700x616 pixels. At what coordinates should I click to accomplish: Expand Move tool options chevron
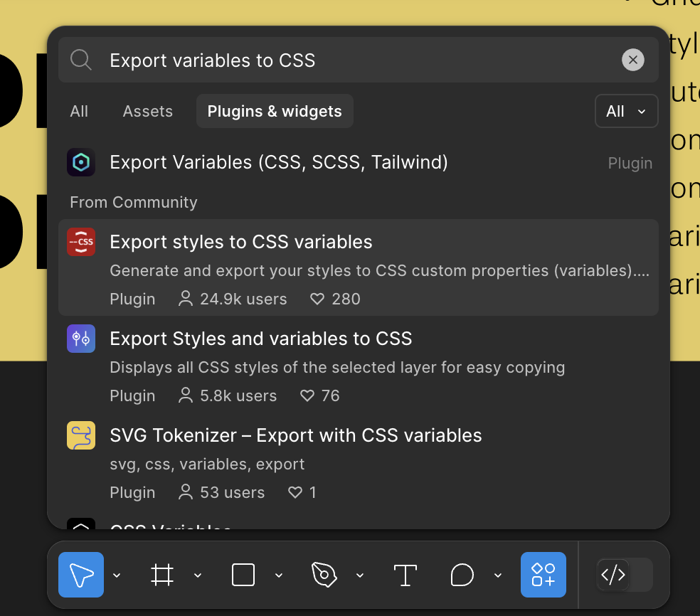(x=117, y=575)
